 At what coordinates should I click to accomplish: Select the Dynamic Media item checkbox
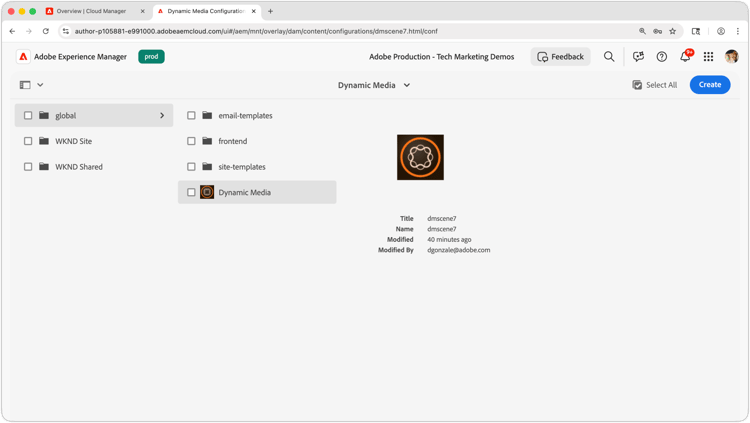pyautogui.click(x=191, y=192)
